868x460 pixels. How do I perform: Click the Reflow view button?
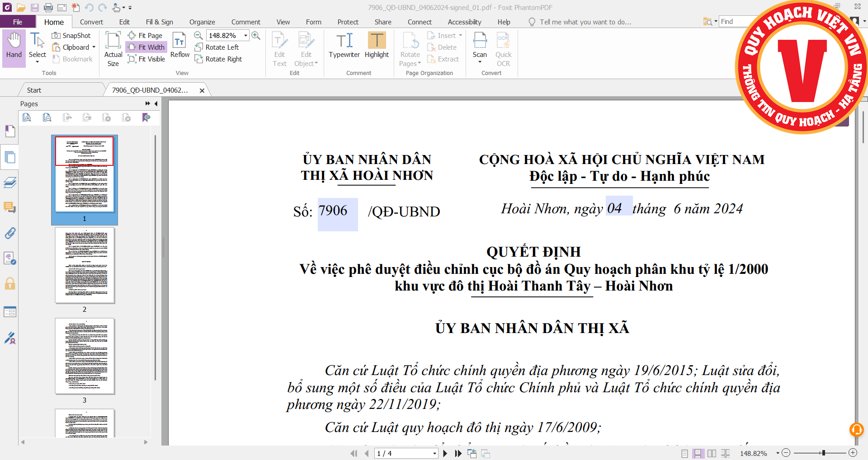click(179, 46)
